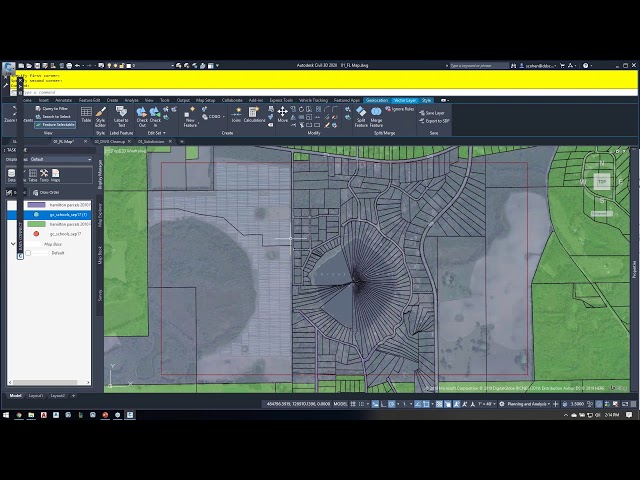Click the new drawing tab plus button
This screenshot has height=480, width=640.
pyautogui.click(x=182, y=142)
